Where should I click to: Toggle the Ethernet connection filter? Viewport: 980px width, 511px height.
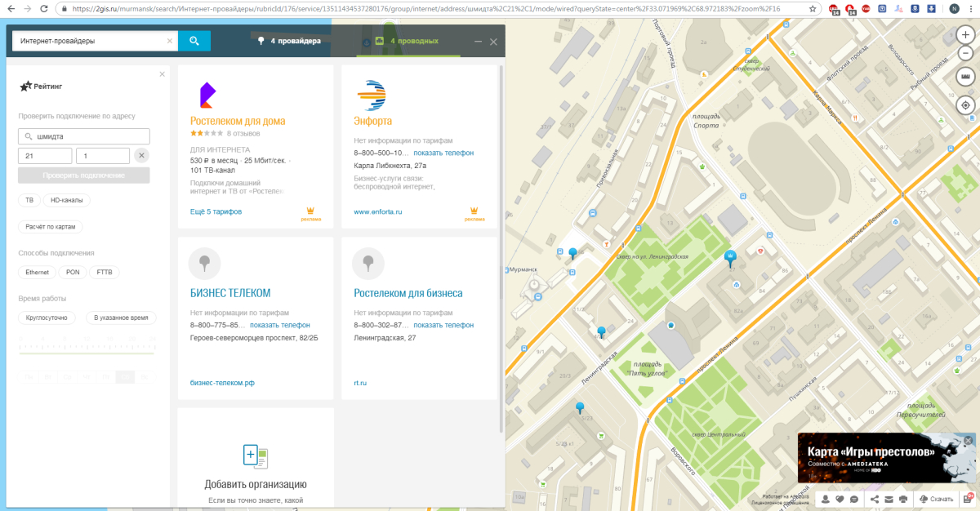(37, 272)
